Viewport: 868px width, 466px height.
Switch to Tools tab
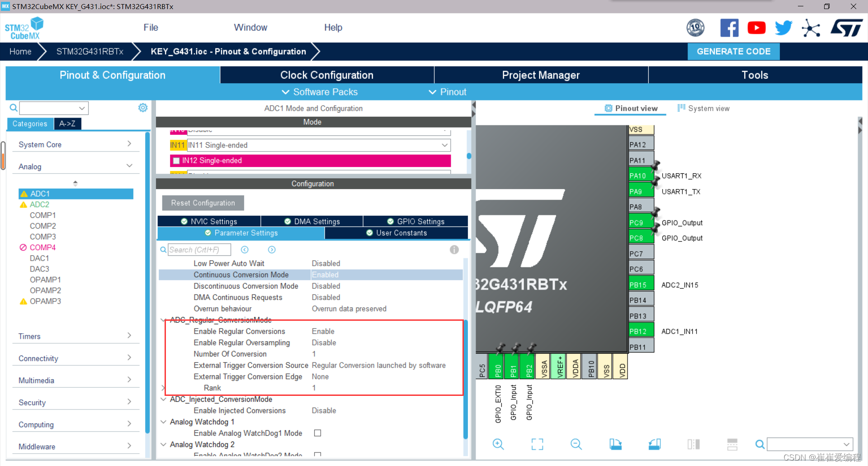(755, 75)
